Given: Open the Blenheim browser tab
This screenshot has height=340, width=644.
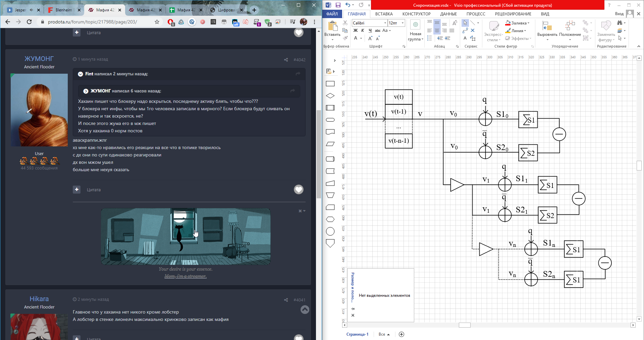Looking at the screenshot, I should 63,10.
